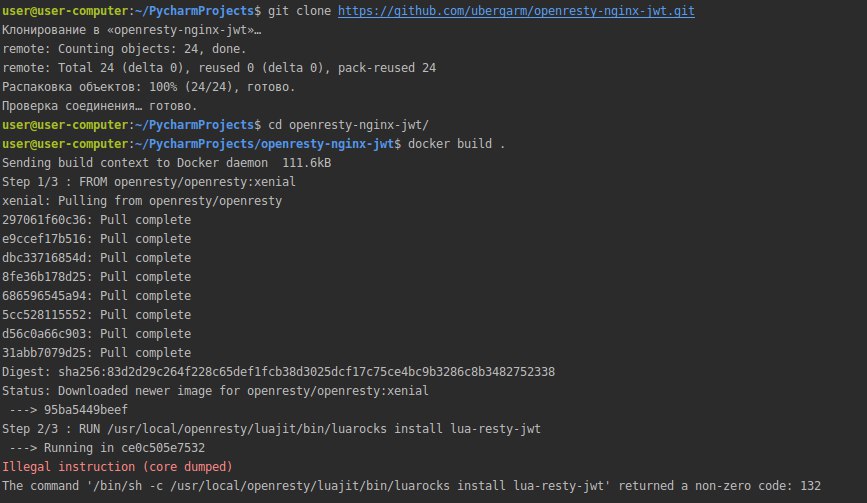This screenshot has width=867, height=503.
Task: Click '686596545a94: Pull complete' line
Action: tap(96, 296)
